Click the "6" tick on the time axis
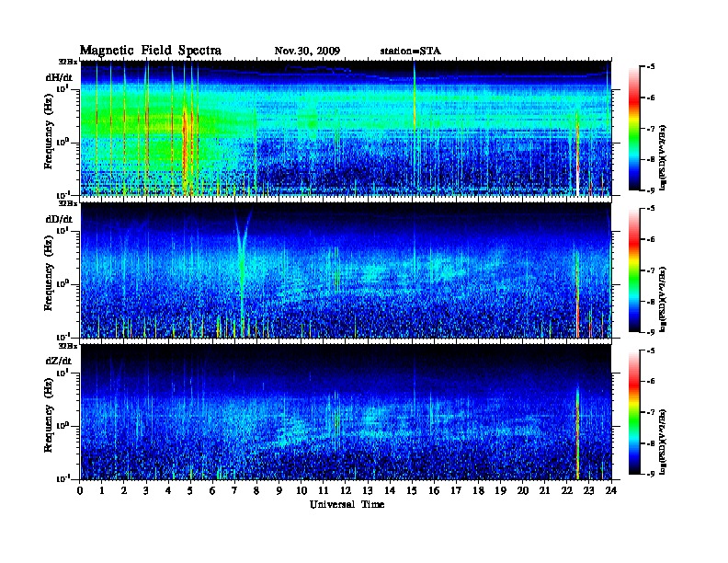 213,491
